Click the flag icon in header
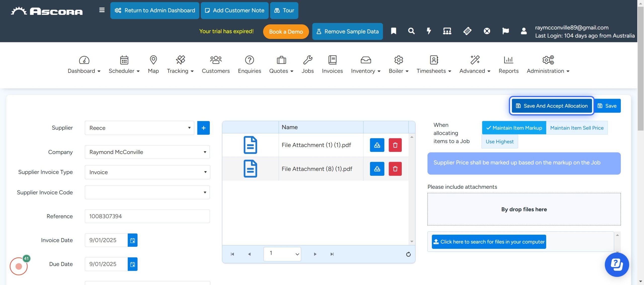The width and height of the screenshot is (644, 285). point(505,31)
